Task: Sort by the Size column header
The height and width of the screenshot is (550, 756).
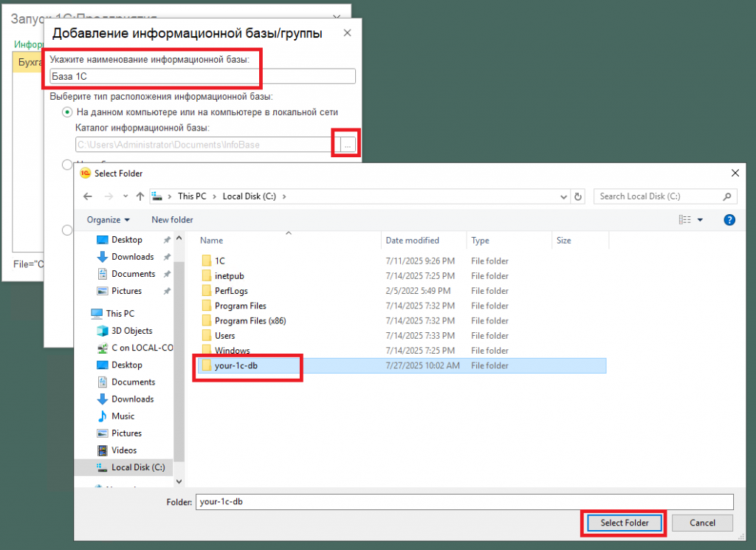Action: (563, 240)
